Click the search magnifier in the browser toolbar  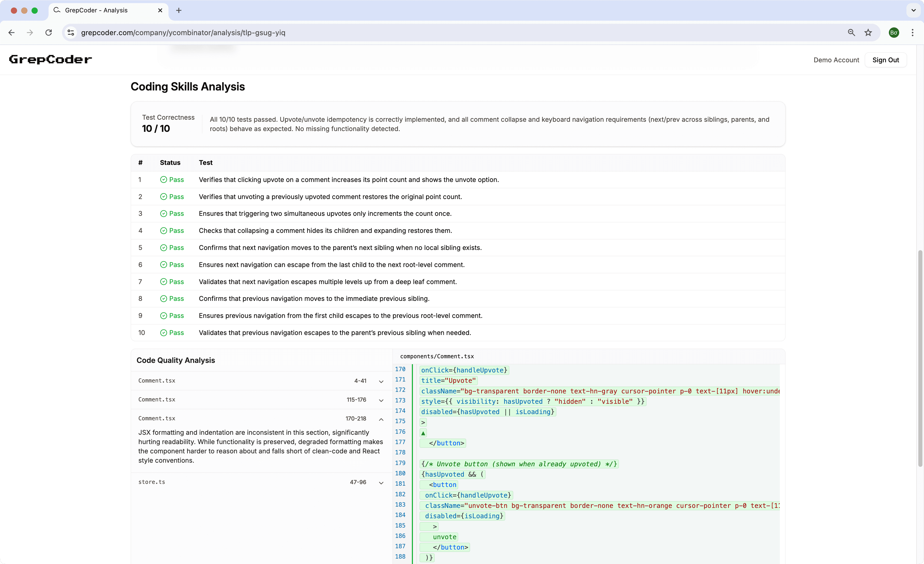coord(852,33)
